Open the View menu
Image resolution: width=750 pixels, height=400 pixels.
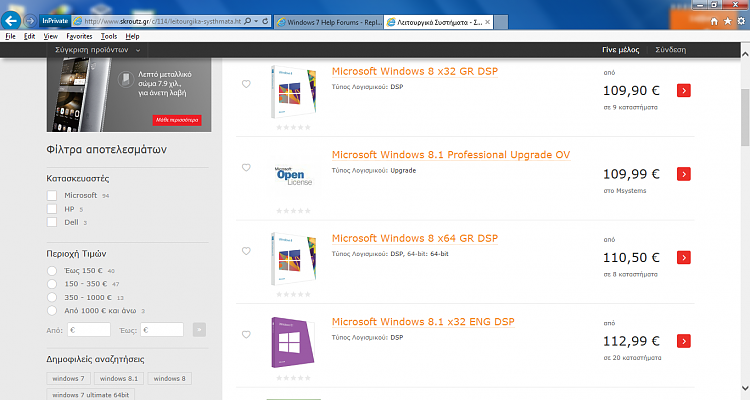click(50, 36)
